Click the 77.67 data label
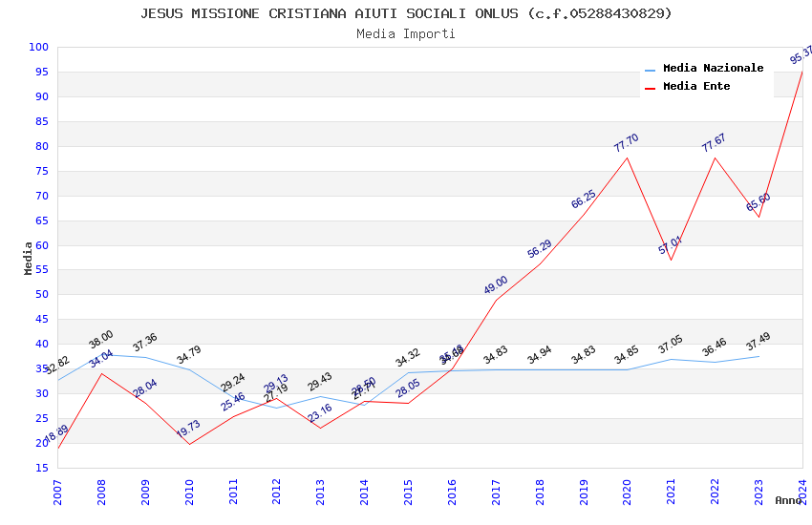 tap(715, 143)
